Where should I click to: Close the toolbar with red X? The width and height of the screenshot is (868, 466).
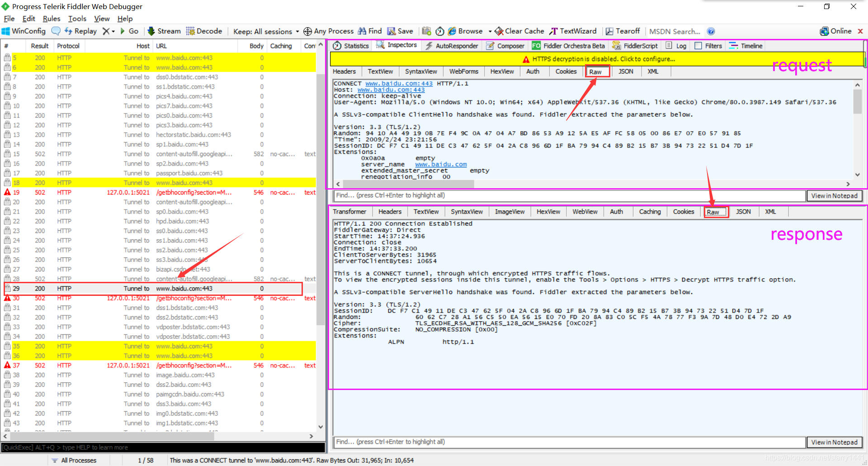[x=860, y=31]
